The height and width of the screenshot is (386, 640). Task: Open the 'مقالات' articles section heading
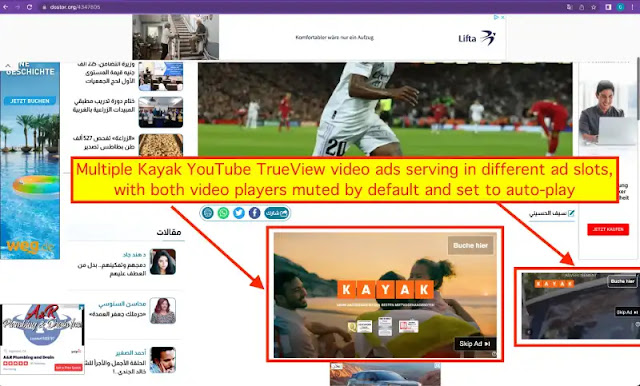click(169, 232)
